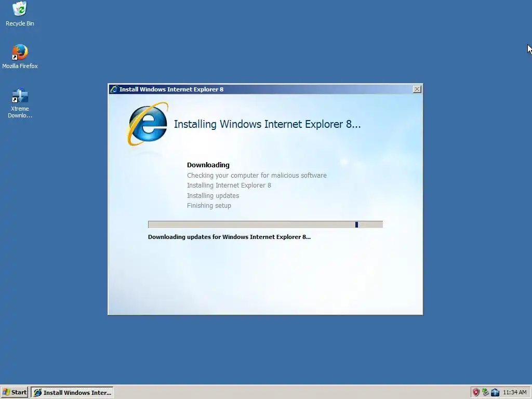
Task: Click the "Installing updates" step
Action: pyautogui.click(x=213, y=196)
